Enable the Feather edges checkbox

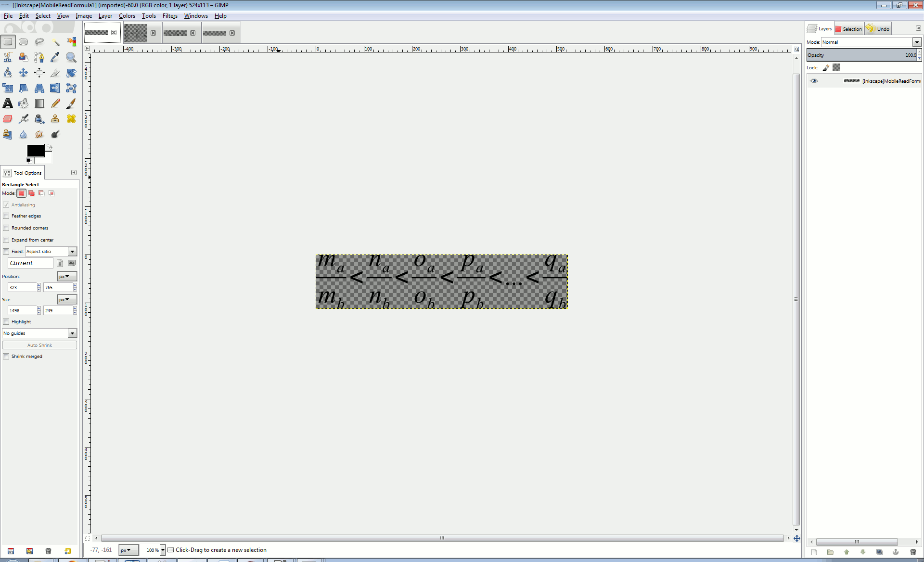(6, 216)
